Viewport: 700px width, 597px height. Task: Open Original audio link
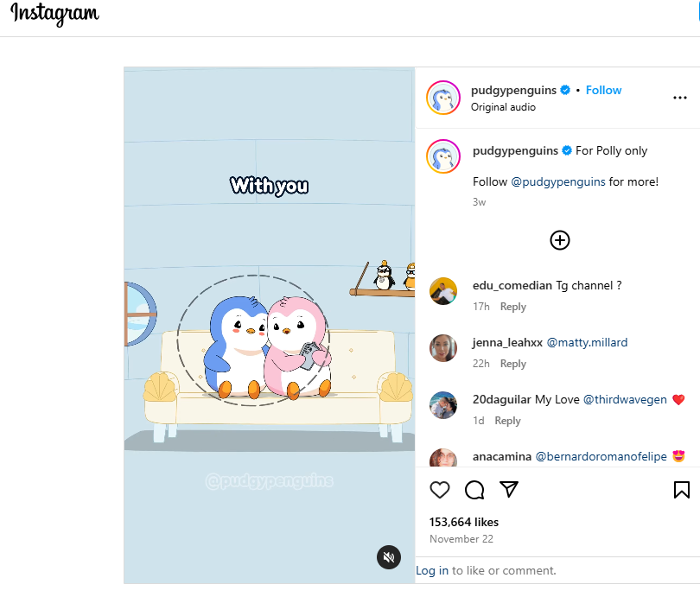pos(503,107)
